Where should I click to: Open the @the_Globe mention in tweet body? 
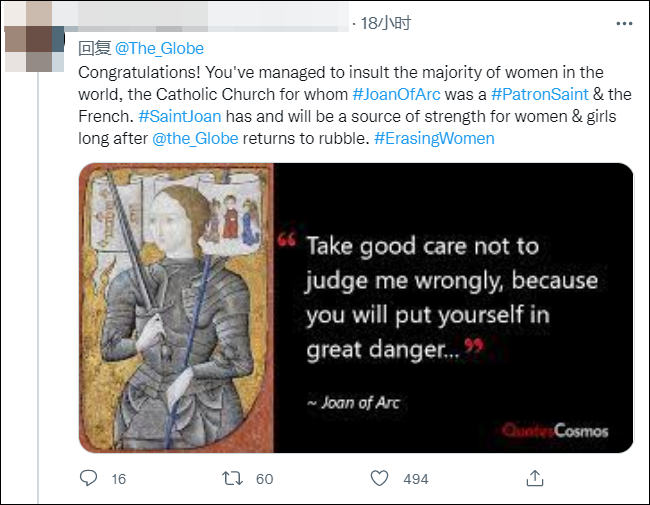(x=195, y=137)
